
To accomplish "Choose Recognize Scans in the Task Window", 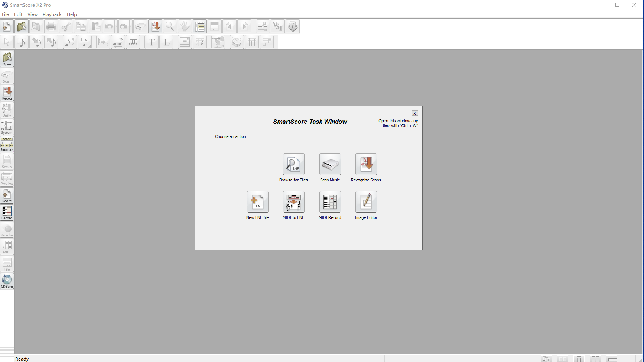I will [366, 164].
